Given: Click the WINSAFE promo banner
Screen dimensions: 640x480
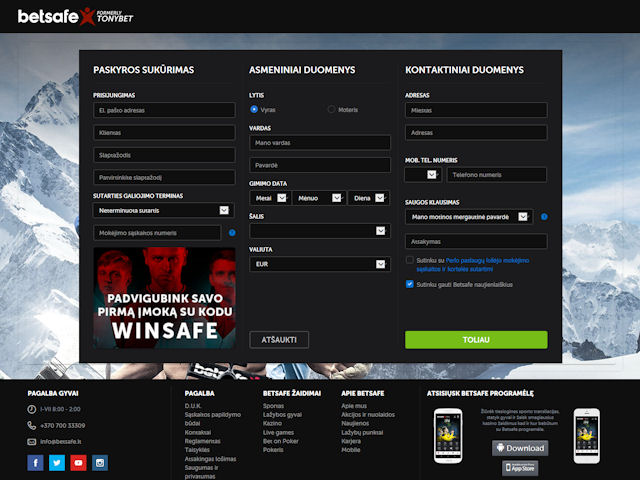Looking at the screenshot, I should tap(164, 298).
